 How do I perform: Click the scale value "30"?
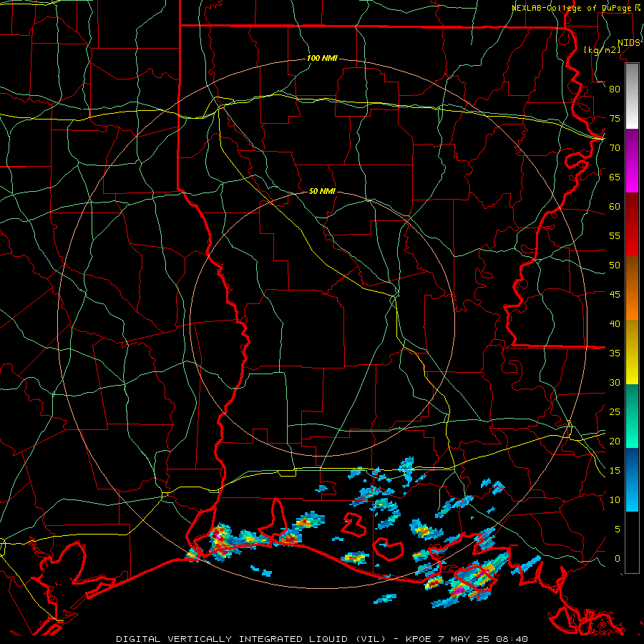pos(615,383)
